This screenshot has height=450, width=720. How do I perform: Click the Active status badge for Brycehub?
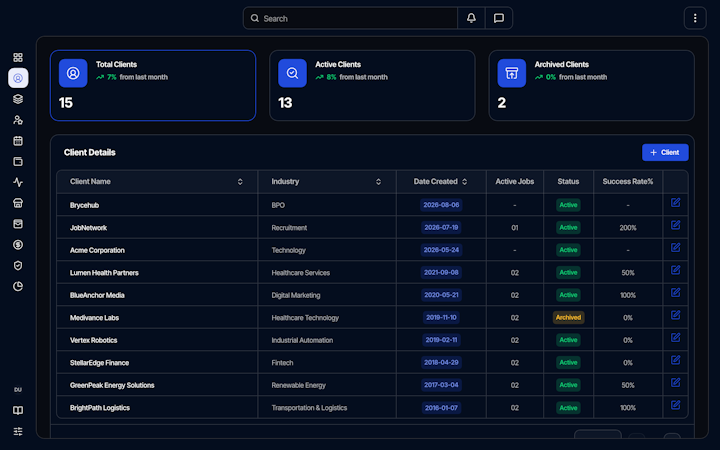click(x=568, y=205)
